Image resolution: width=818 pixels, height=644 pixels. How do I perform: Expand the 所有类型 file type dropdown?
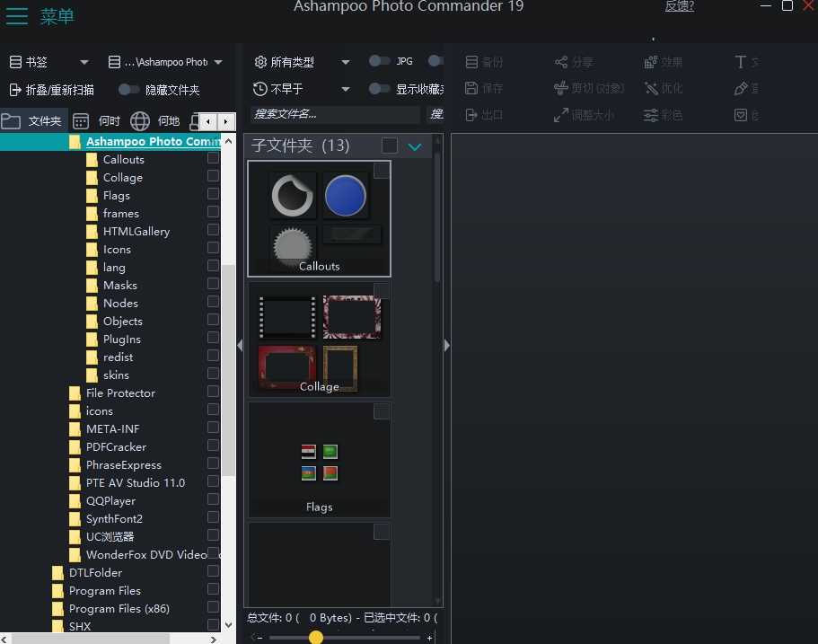pos(346,63)
